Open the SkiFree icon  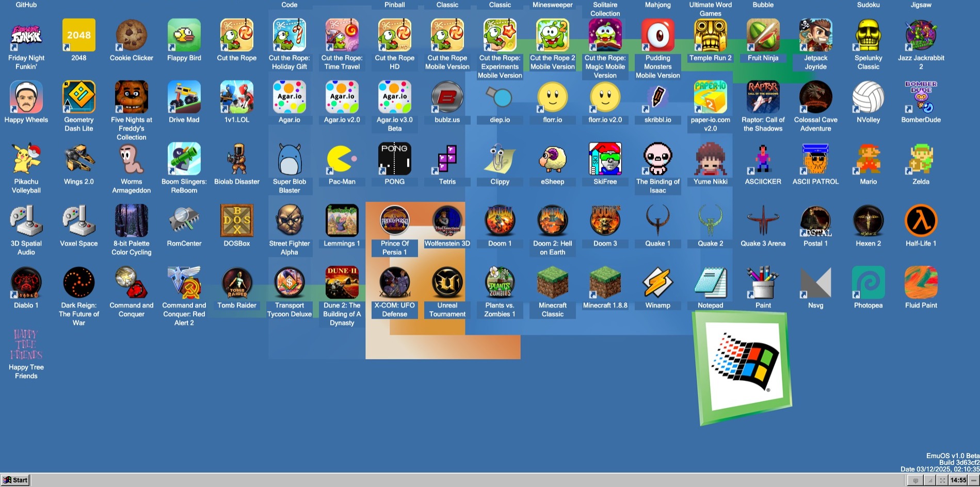[605, 159]
